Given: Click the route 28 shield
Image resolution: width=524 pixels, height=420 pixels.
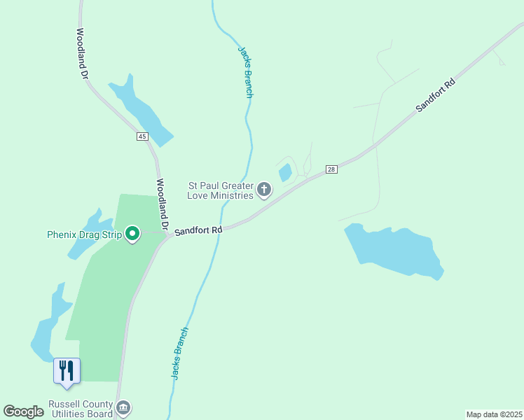Looking at the screenshot, I should coord(331,169).
